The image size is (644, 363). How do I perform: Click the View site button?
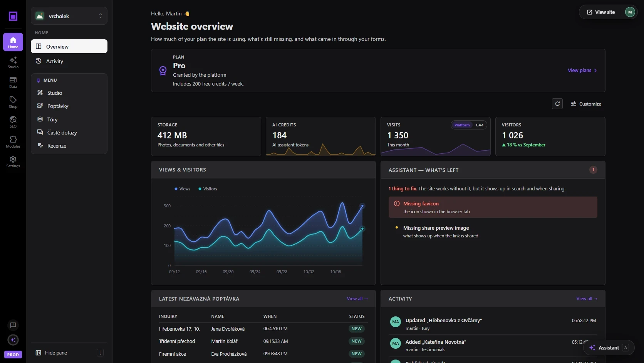(x=601, y=12)
